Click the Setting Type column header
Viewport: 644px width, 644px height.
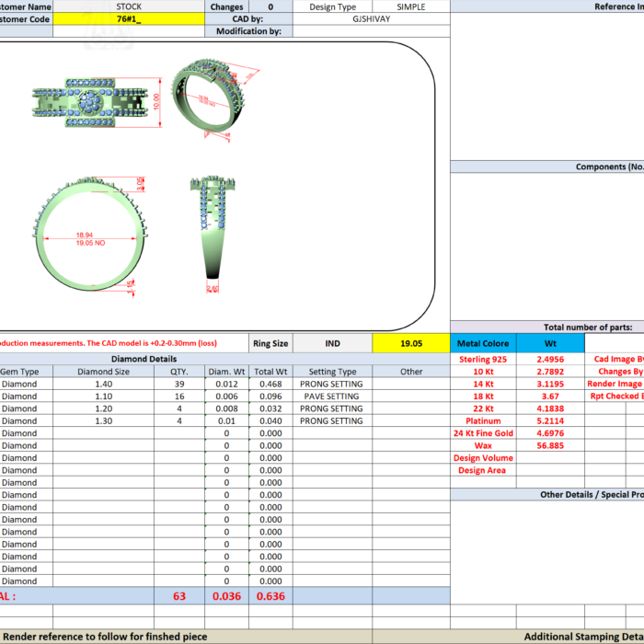[x=332, y=372]
